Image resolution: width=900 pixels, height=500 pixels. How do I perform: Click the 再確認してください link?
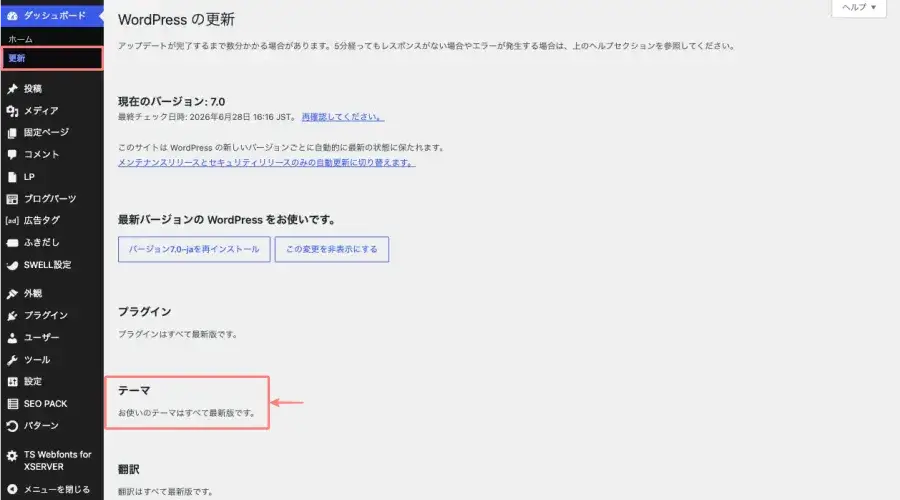(x=343, y=117)
